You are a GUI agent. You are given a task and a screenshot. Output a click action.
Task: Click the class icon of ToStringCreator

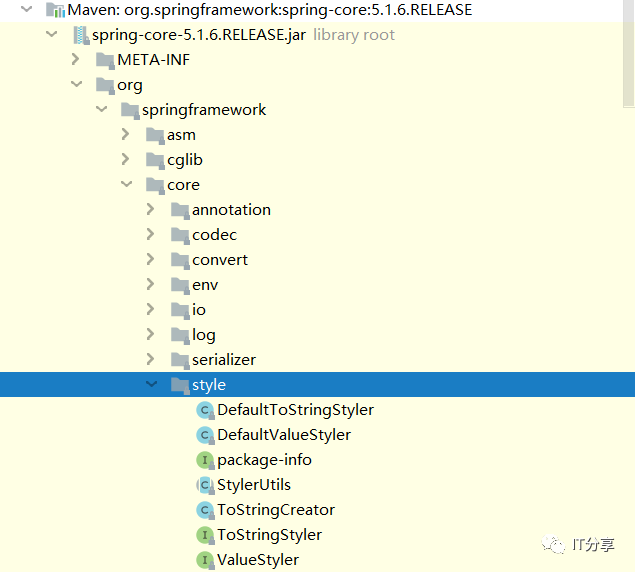pyautogui.click(x=205, y=510)
